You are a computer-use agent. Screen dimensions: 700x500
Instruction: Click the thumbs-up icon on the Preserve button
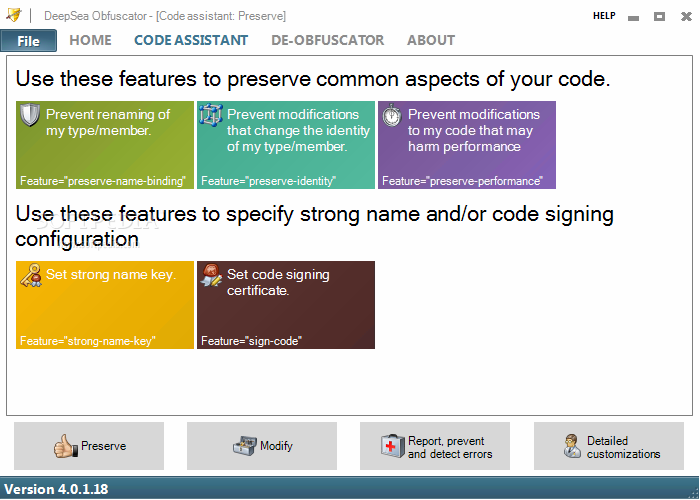click(66, 446)
